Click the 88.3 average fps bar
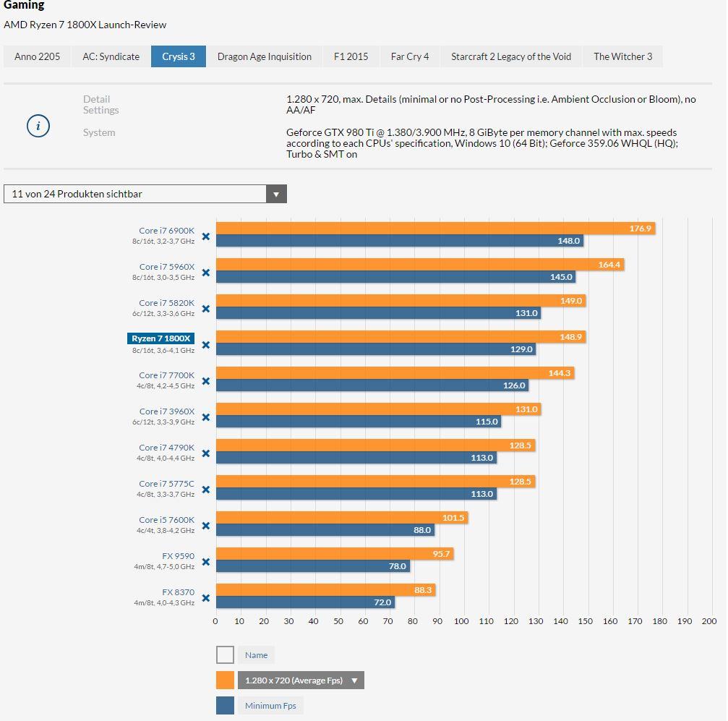Image resolution: width=728 pixels, height=721 pixels. pyautogui.click(x=326, y=590)
